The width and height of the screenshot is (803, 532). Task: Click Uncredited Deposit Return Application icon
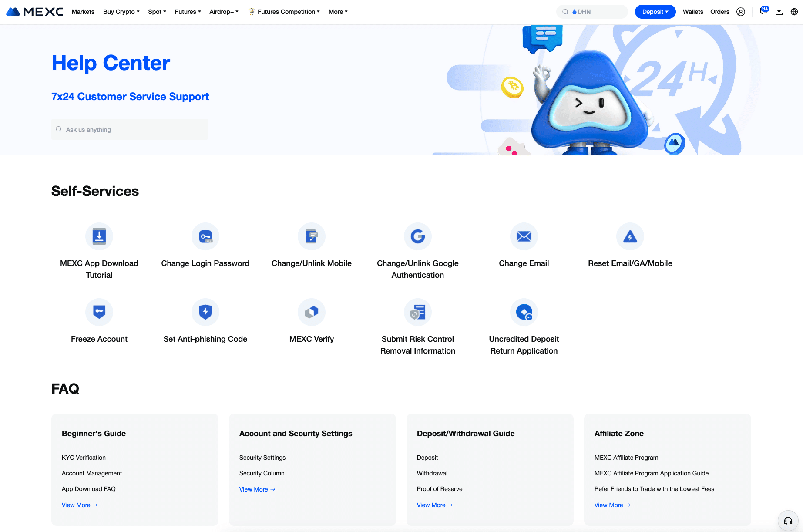pyautogui.click(x=524, y=312)
